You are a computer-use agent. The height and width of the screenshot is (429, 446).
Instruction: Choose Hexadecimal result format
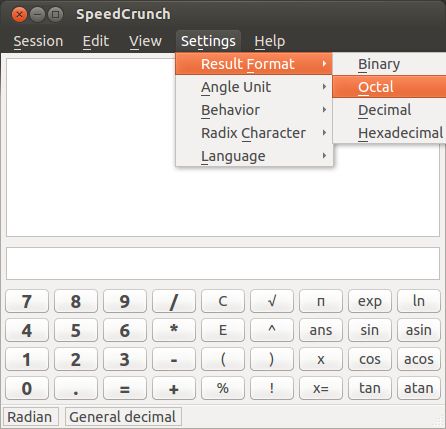[x=389, y=133]
